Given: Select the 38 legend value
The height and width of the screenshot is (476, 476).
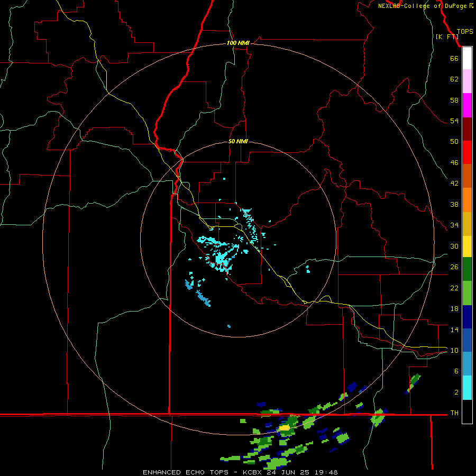Looking at the screenshot, I should pyautogui.click(x=454, y=204).
